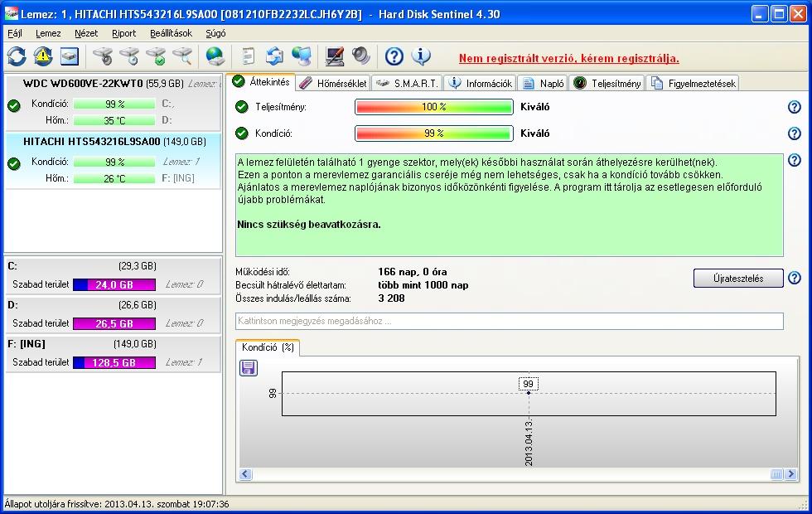Click the globe with disk toolbar icon

click(215, 56)
